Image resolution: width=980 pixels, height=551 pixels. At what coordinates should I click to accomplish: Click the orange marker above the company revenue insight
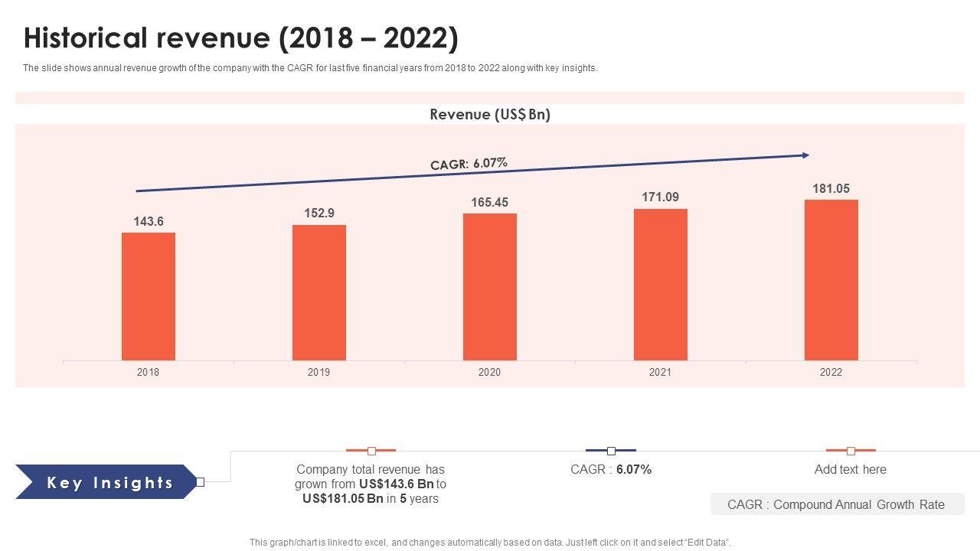(371, 451)
